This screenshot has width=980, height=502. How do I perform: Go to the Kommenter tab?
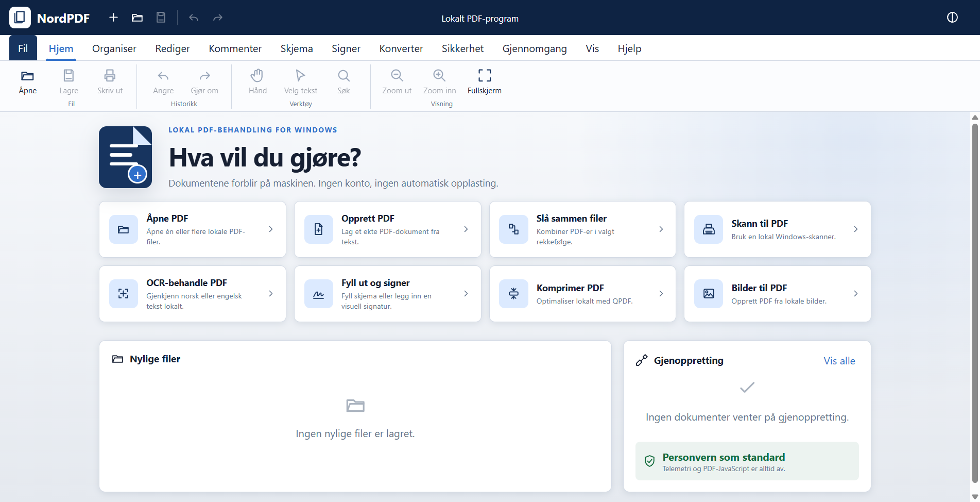coord(235,48)
